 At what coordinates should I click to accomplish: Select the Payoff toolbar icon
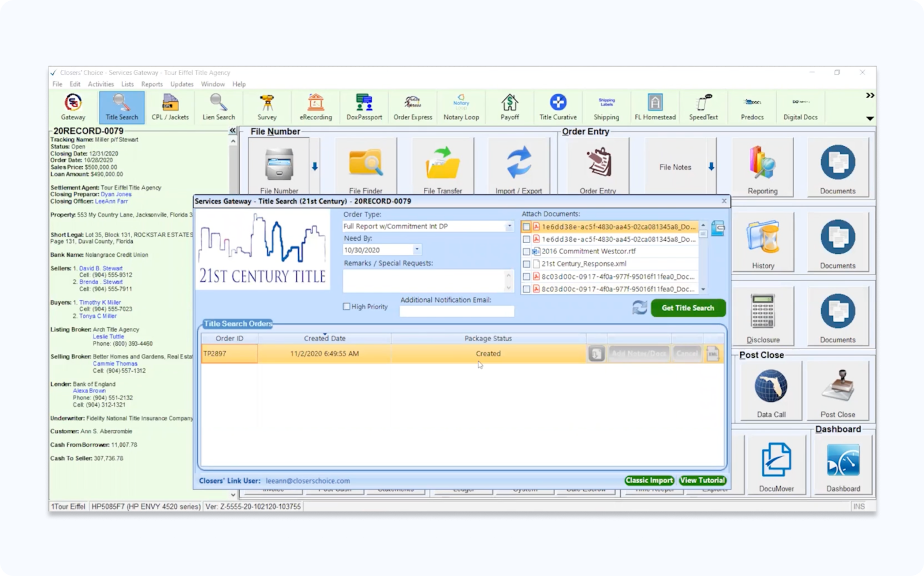pos(509,107)
